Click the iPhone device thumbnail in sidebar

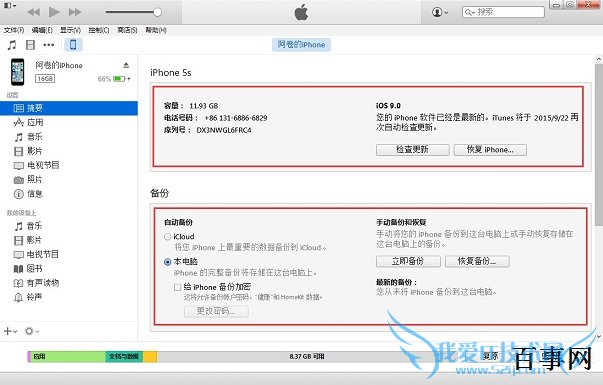coord(18,72)
